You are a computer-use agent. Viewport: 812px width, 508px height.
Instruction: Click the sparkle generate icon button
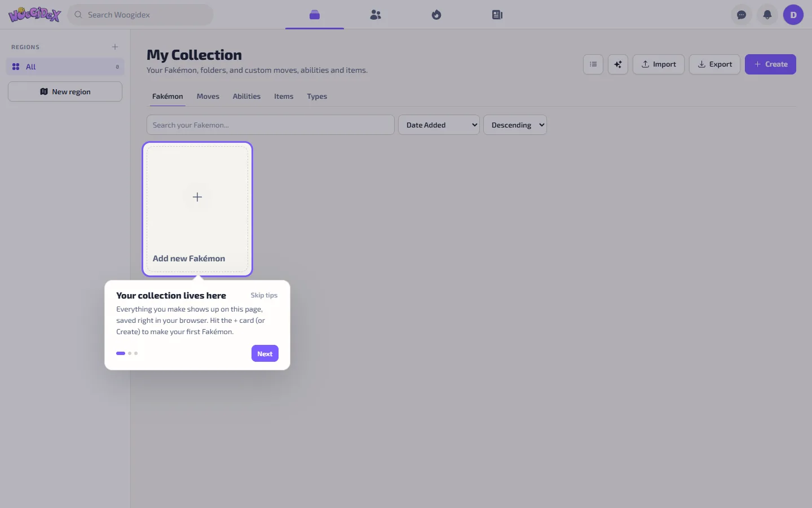618,64
